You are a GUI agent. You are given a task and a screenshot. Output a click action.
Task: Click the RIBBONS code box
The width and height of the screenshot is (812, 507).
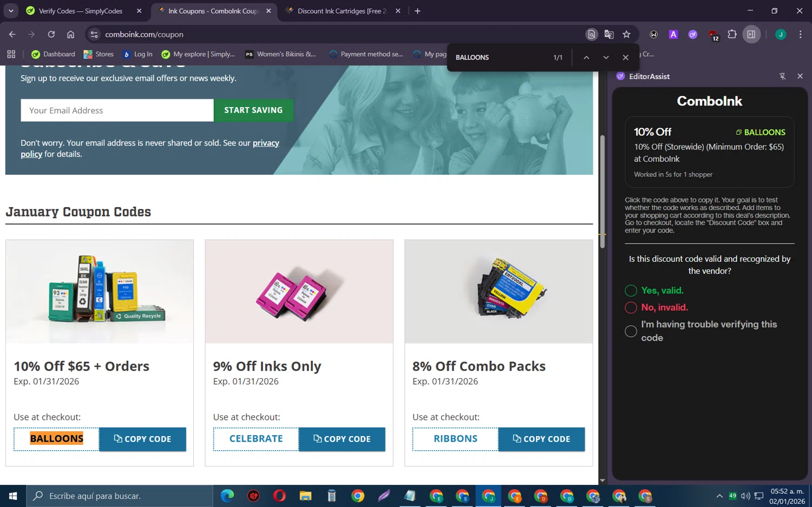click(x=455, y=439)
